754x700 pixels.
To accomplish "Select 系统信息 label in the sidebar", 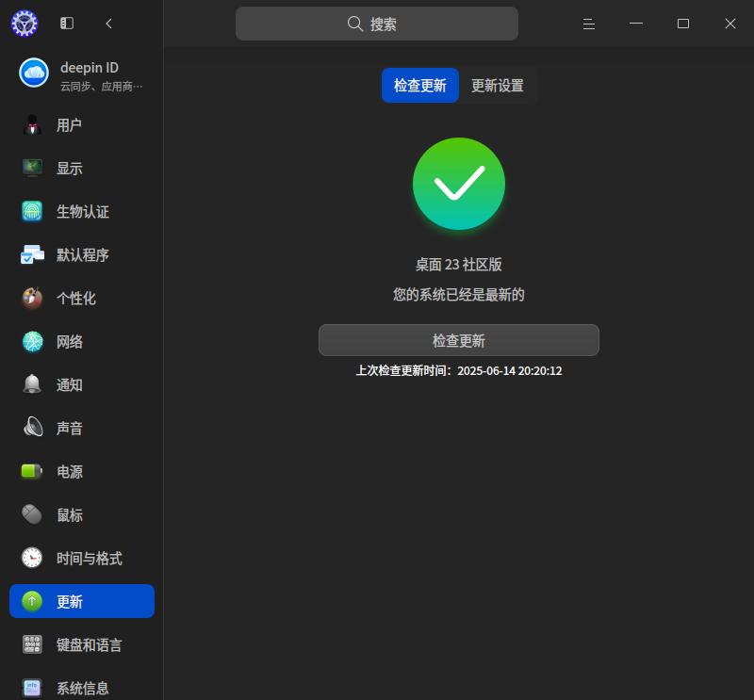I will click(83, 688).
